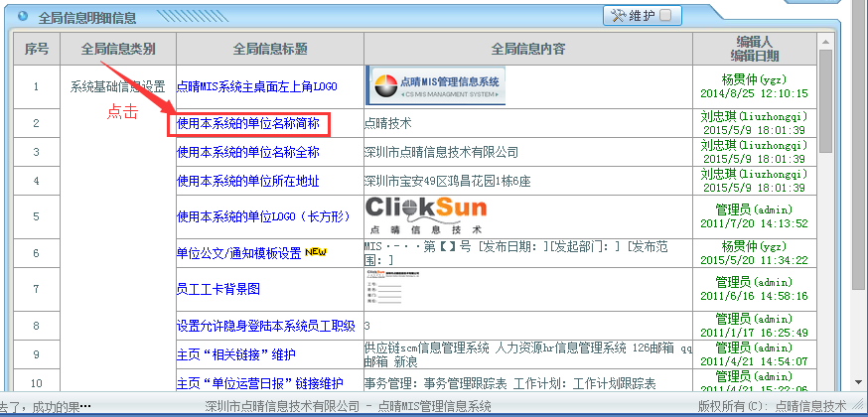Toggle the 维护 checkbox
868x417 pixels.
664,15
